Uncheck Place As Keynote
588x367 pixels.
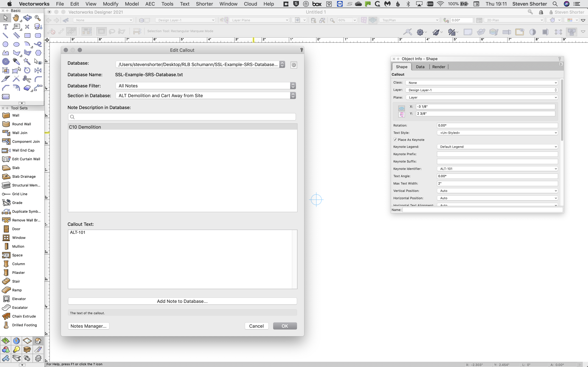coord(395,140)
